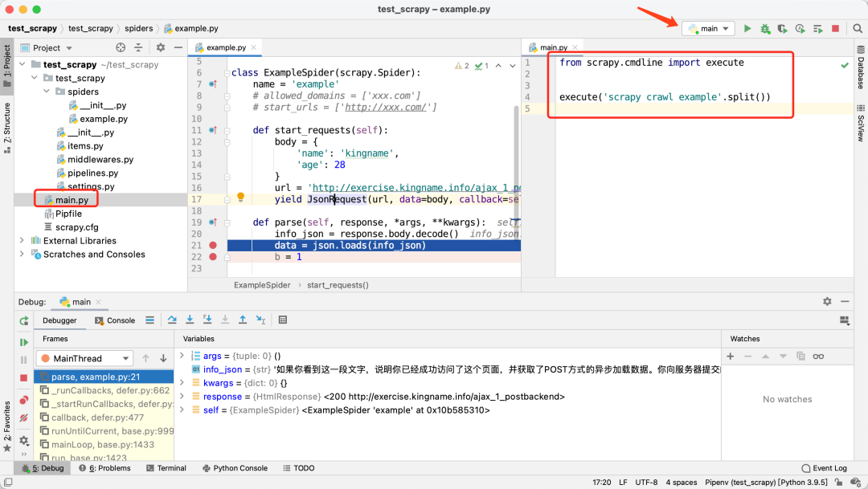868x489 pixels.
Task: Click Pipenv interpreter status bar entry
Action: coord(766,483)
